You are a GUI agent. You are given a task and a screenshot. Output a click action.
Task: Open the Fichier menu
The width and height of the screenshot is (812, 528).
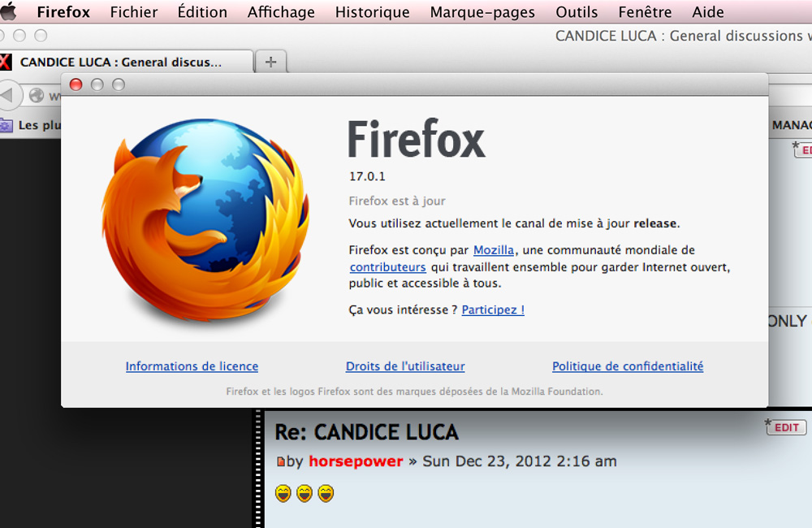134,12
